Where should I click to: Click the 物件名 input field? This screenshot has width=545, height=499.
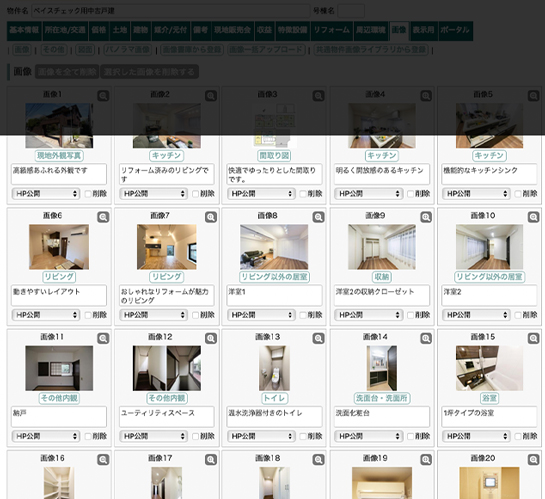pos(170,11)
